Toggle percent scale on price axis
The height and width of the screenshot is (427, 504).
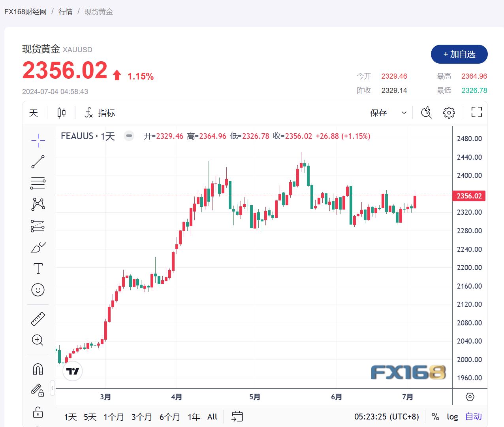pos(435,417)
